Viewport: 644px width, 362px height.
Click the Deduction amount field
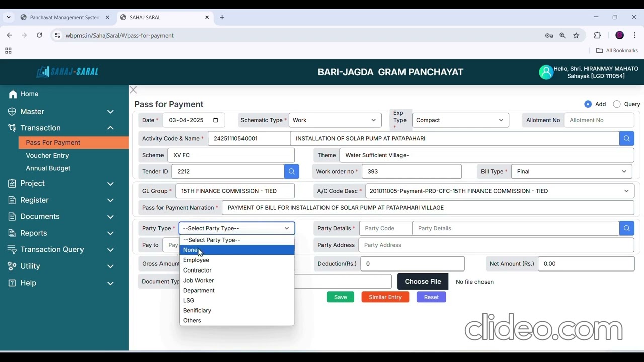(x=413, y=264)
